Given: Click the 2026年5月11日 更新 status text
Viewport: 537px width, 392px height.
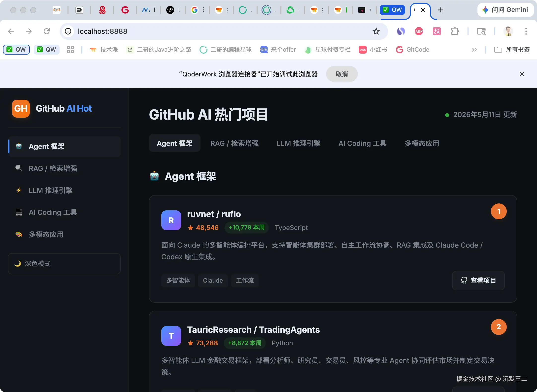Looking at the screenshot, I should 485,115.
